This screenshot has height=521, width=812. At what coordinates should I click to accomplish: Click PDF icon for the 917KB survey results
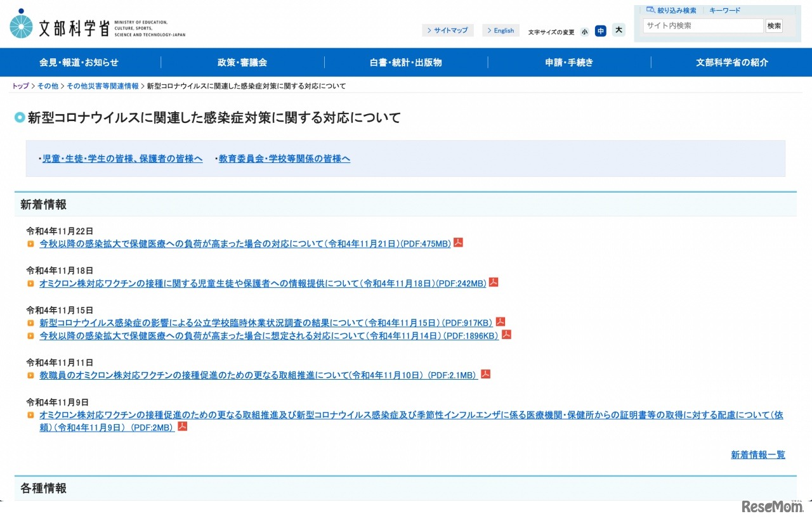coord(500,322)
